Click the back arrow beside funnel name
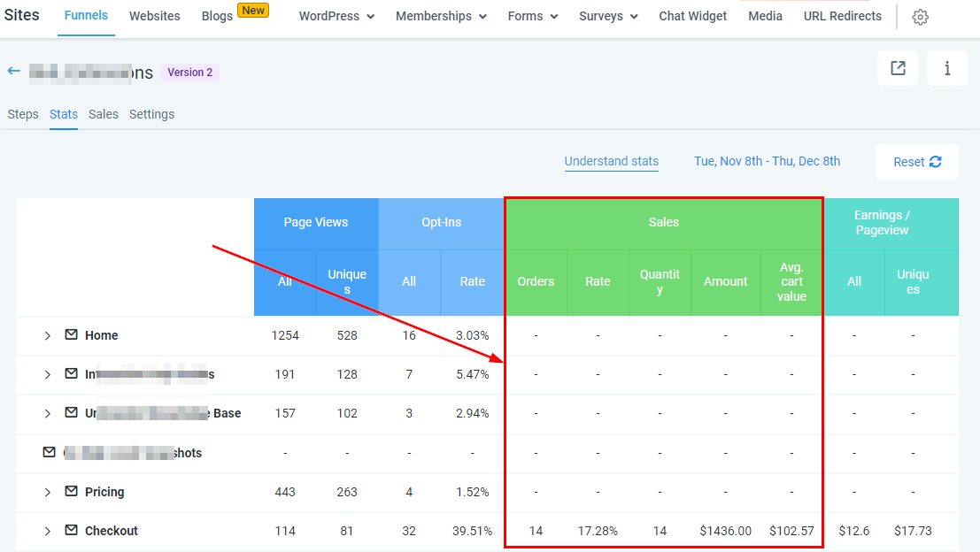This screenshot has width=980, height=552. (x=13, y=71)
